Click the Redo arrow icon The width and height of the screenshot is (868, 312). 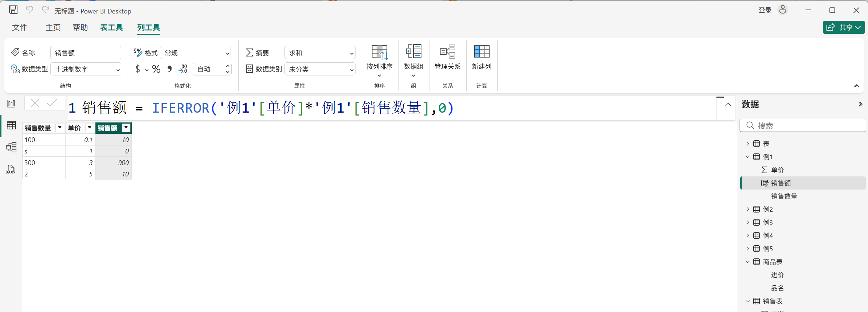point(45,10)
